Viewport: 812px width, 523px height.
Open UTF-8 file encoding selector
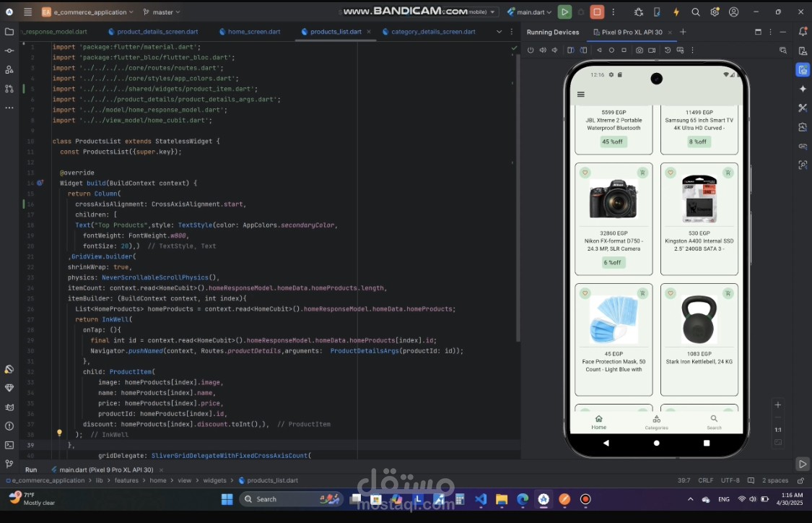730,480
